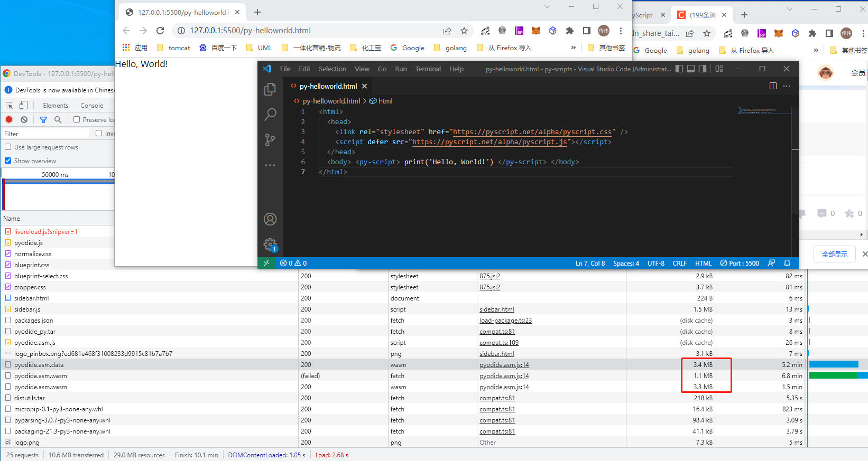Click Customize Layout icon in VS Code
Screen dimensions: 868x461
719,69
